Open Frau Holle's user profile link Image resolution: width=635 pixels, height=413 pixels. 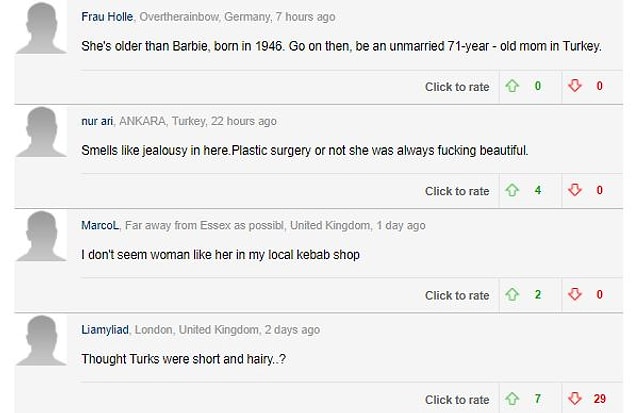coord(107,17)
